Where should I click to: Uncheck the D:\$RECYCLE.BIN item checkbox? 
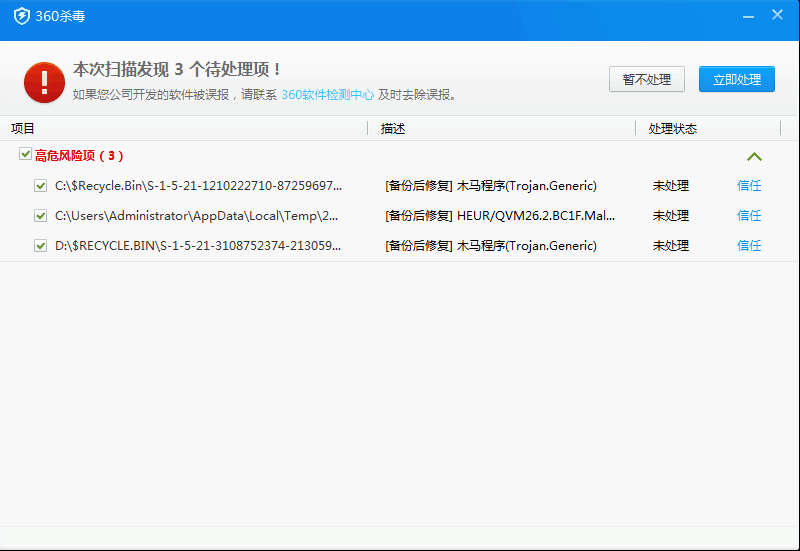[x=40, y=246]
